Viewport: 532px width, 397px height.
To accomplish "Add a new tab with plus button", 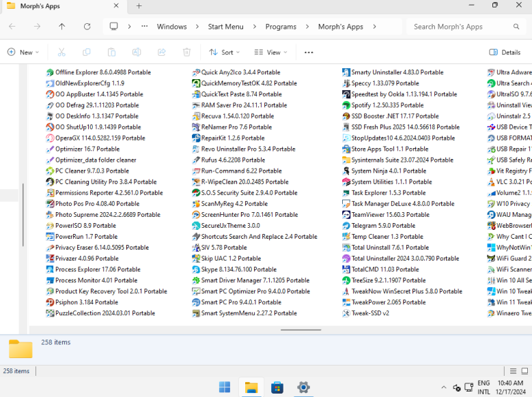I will coord(139,5).
